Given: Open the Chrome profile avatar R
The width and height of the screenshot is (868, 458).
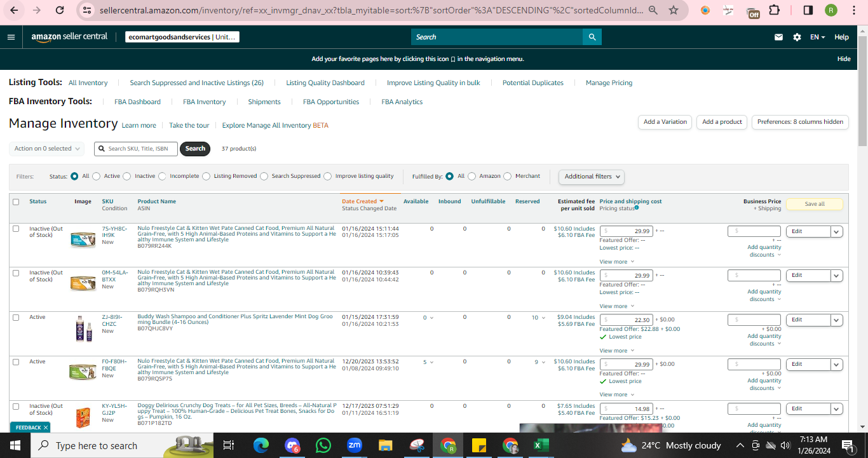Looking at the screenshot, I should (x=831, y=10).
